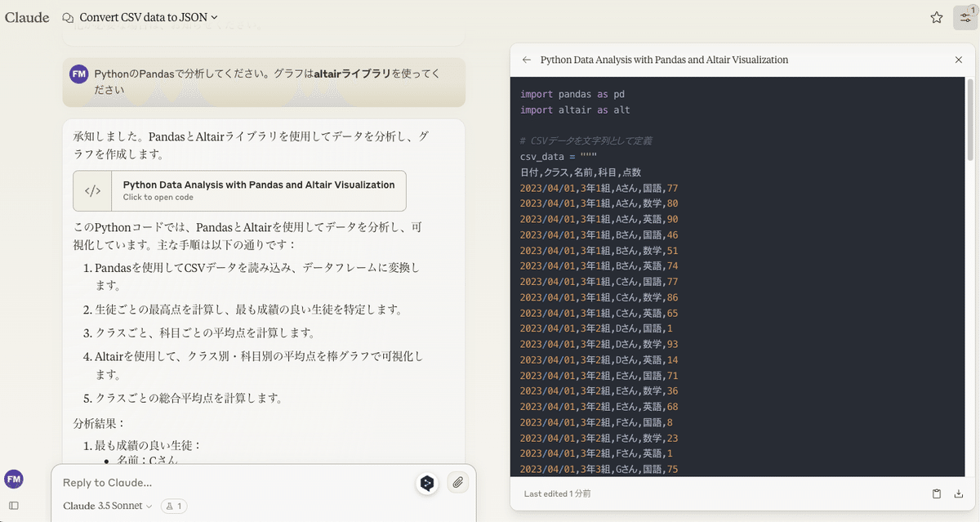The width and height of the screenshot is (980, 522).
Task: Click the artifact panel title text
Action: coord(664,60)
